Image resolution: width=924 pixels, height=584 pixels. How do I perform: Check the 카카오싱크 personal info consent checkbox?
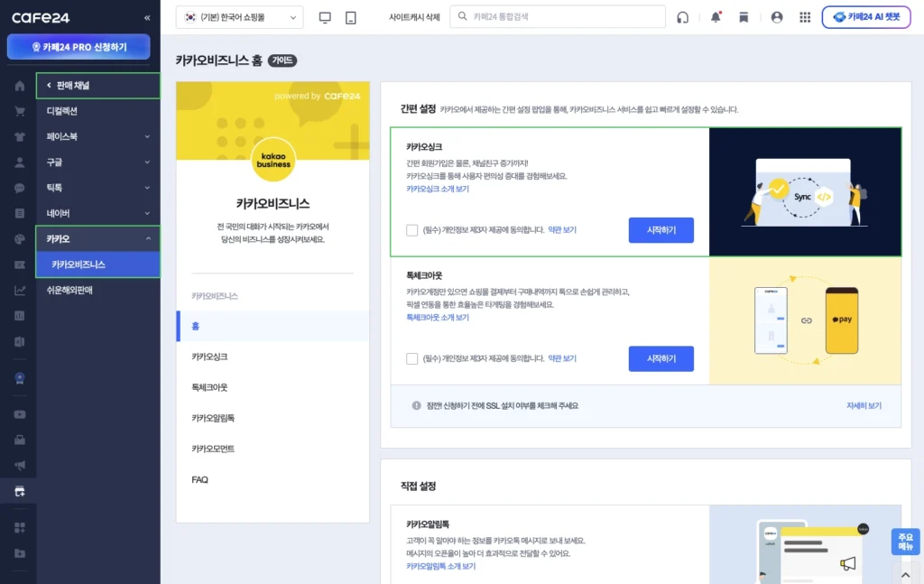412,230
